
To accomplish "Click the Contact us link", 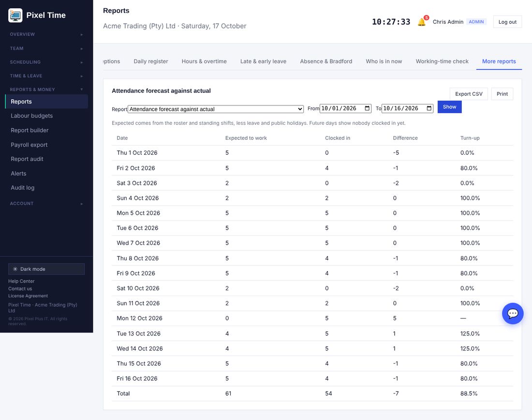I will [x=20, y=288].
